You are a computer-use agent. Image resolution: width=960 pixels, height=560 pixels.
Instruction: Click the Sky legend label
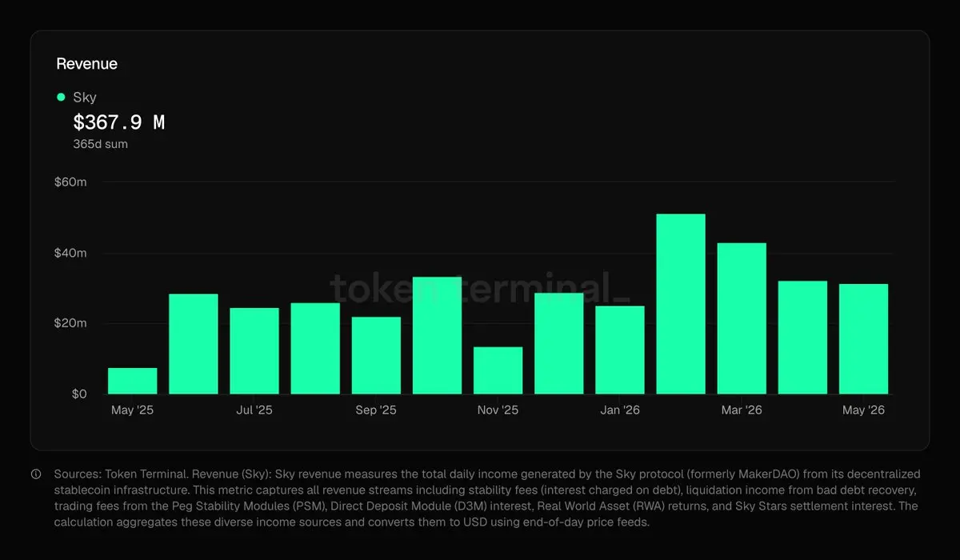(x=85, y=98)
